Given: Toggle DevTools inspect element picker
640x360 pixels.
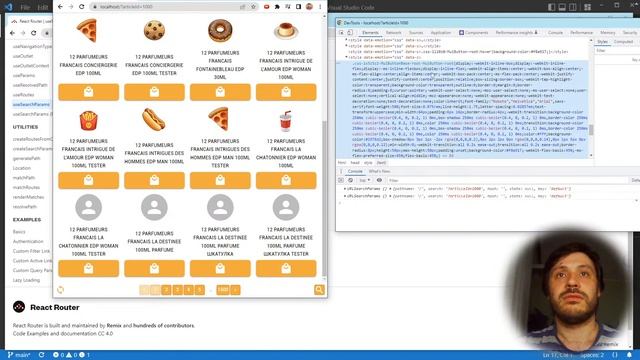Looking at the screenshot, I should click(x=341, y=33).
